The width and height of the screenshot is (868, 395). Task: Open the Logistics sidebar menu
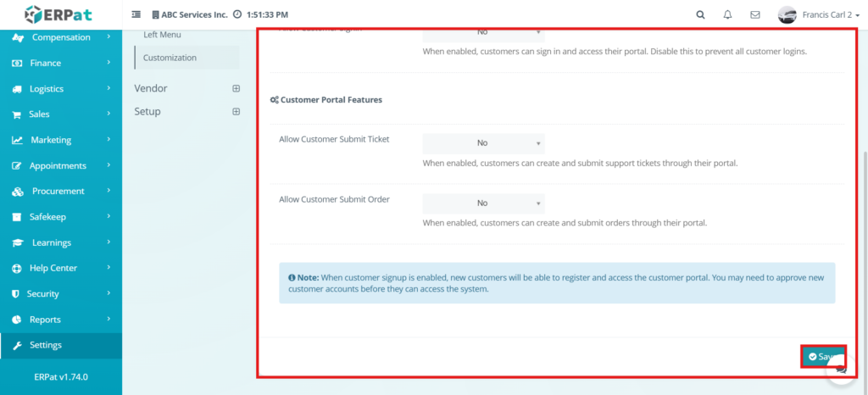pyautogui.click(x=47, y=89)
